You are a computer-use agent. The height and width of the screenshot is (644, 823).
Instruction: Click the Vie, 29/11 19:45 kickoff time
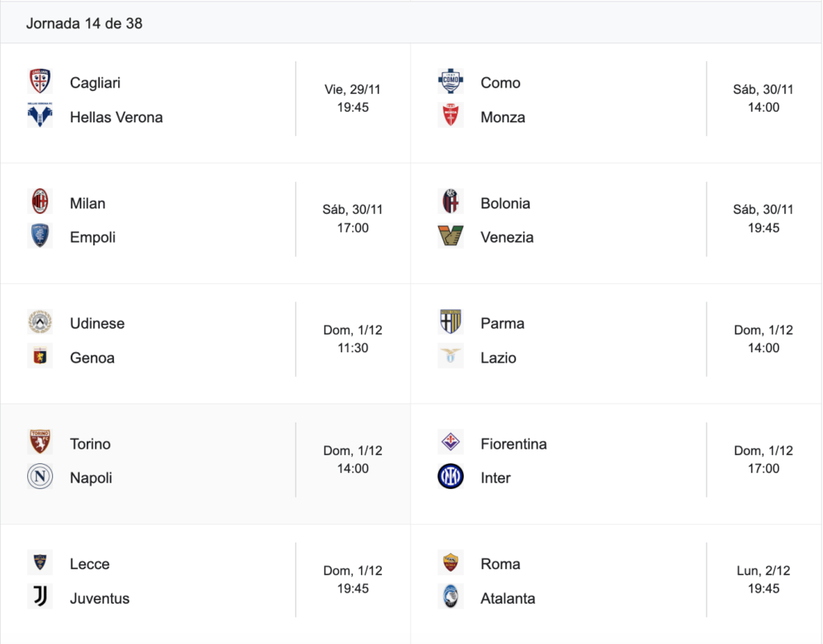coord(353,98)
